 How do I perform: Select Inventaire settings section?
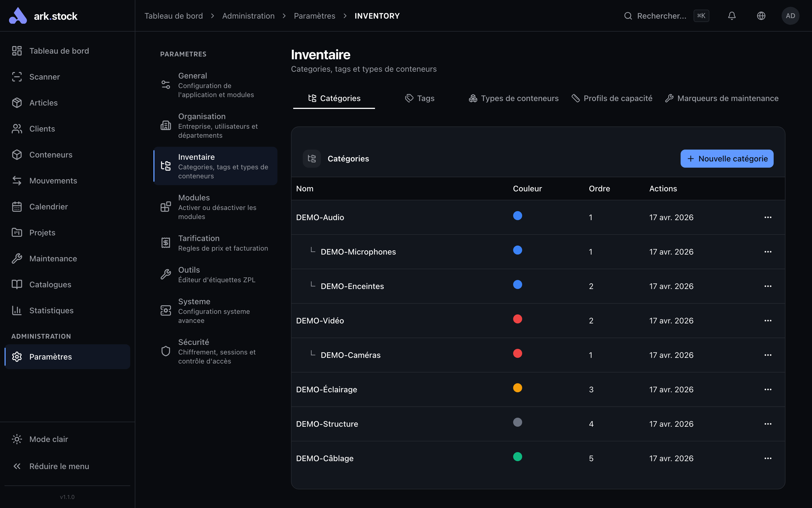coord(215,166)
